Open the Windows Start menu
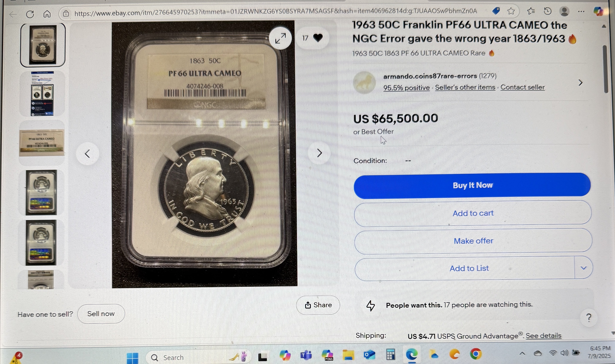This screenshot has width=615, height=364. 132,358
